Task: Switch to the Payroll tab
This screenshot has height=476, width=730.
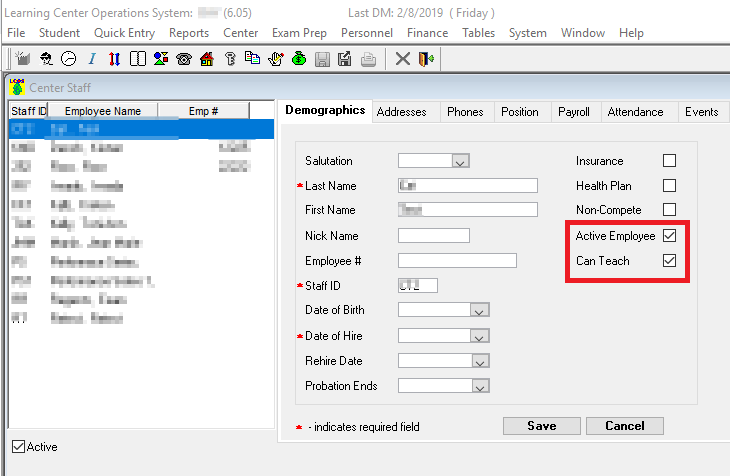Action: click(574, 112)
